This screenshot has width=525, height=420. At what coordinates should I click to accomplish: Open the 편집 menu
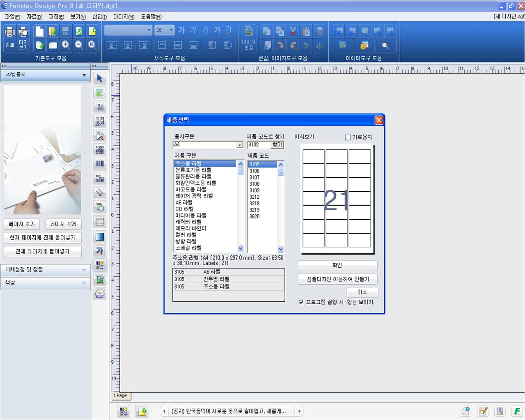(x=56, y=17)
